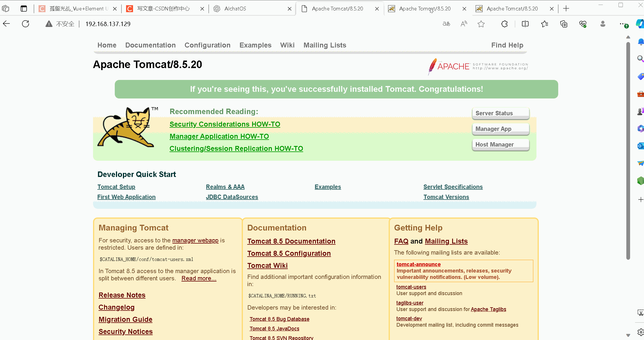The image size is (644, 340).
Task: Click the browser refresh icon
Action: [25, 24]
